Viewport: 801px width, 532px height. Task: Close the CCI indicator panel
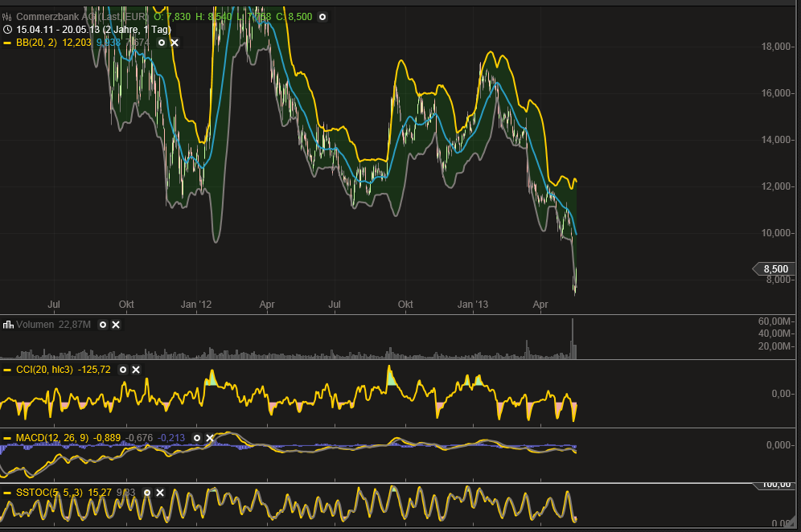coord(136,370)
